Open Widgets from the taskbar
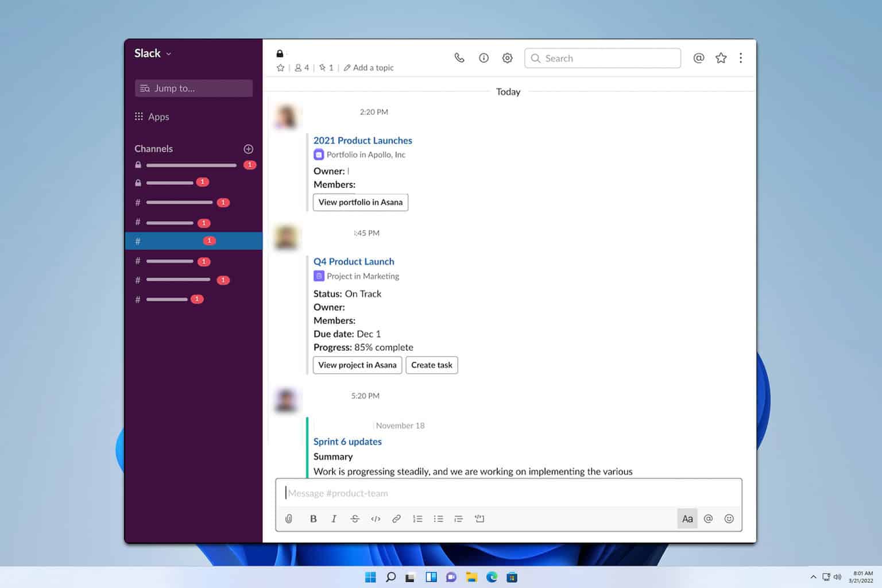Viewport: 882px width, 588px height. coord(431,577)
